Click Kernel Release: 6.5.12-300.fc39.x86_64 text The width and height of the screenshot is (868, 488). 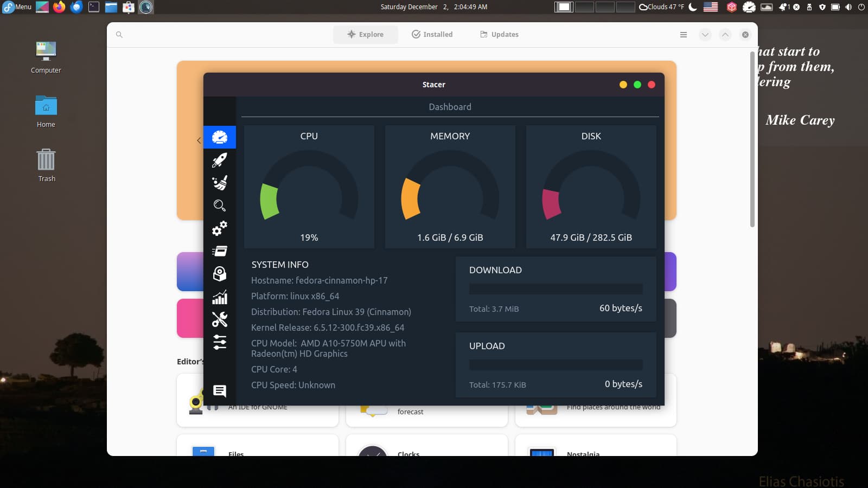point(328,328)
